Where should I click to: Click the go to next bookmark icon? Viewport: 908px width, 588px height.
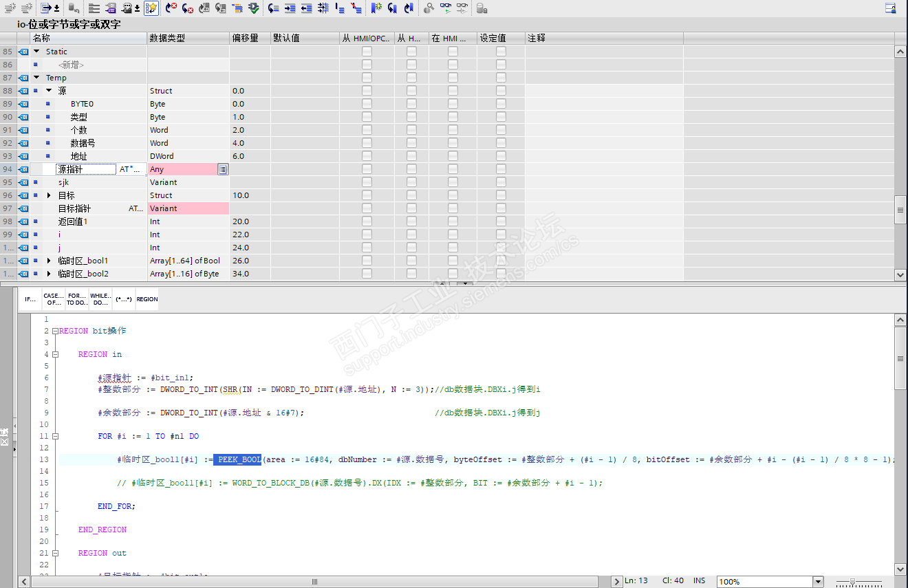tap(392, 8)
